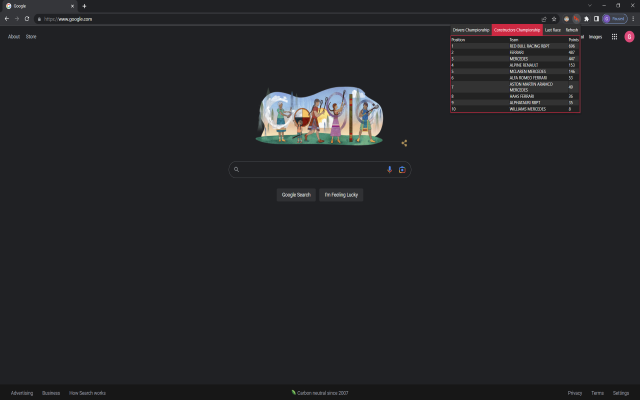Focus the Google search input box

tap(312, 169)
